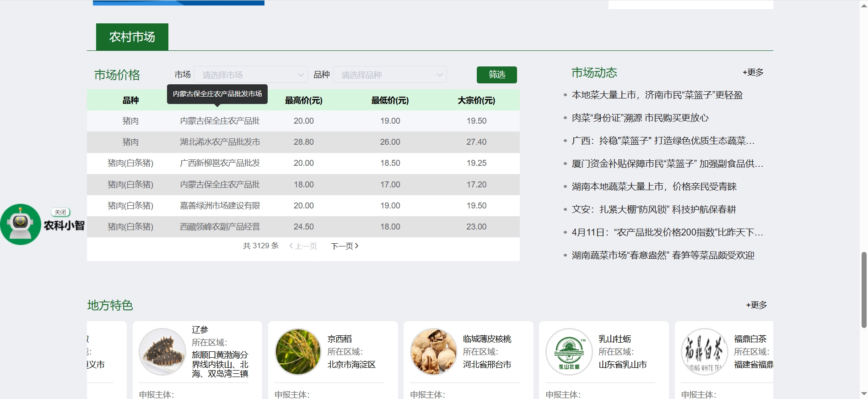Open the 辽参 sea cucumber product image
Image resolution: width=868 pixels, height=399 pixels.
click(162, 351)
